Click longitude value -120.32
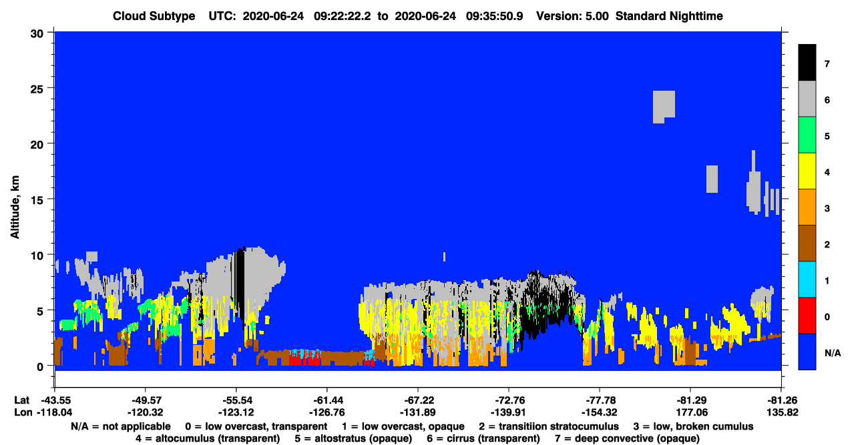This screenshot has height=445, width=868. (x=145, y=412)
